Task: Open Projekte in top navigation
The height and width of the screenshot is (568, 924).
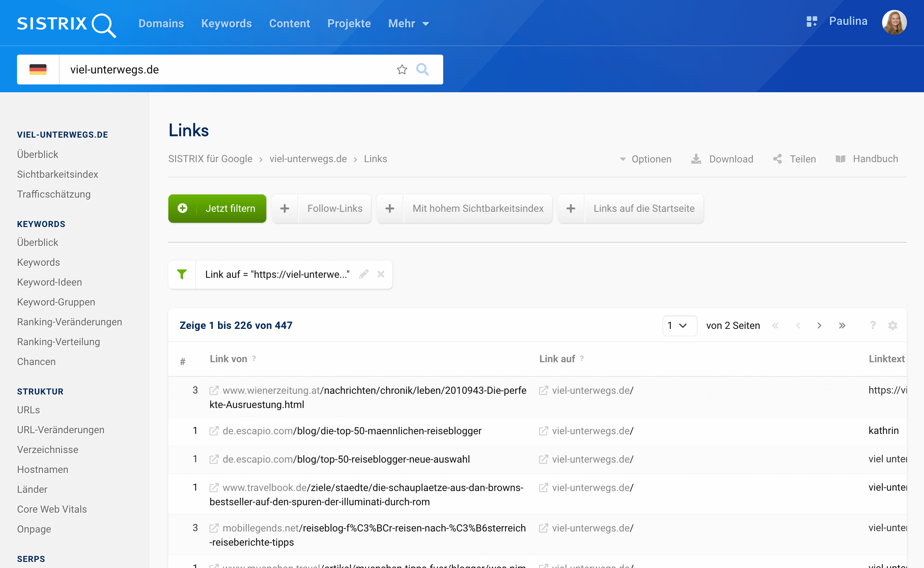Action: [x=349, y=23]
